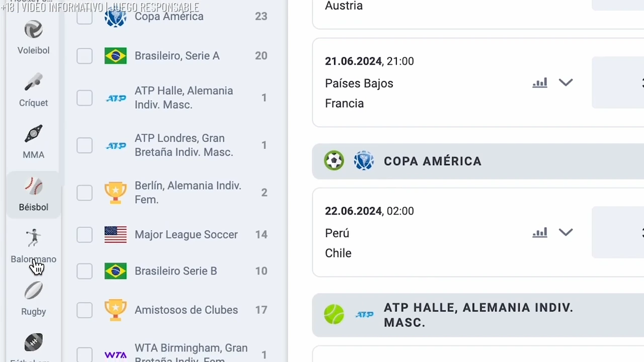Click the WTA Birmingham league flag

coord(116,354)
